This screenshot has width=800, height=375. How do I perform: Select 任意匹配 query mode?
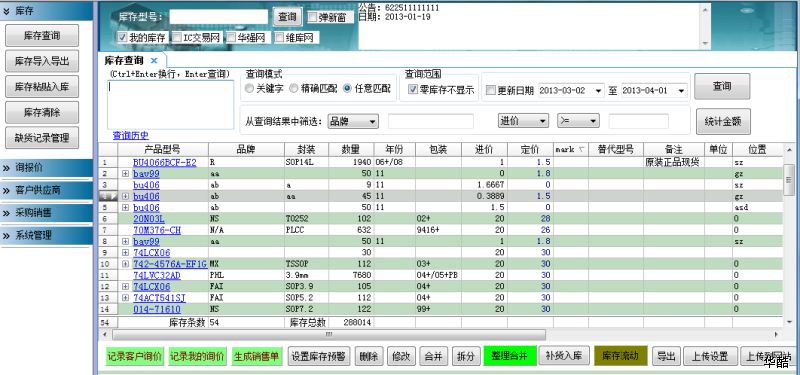347,88
